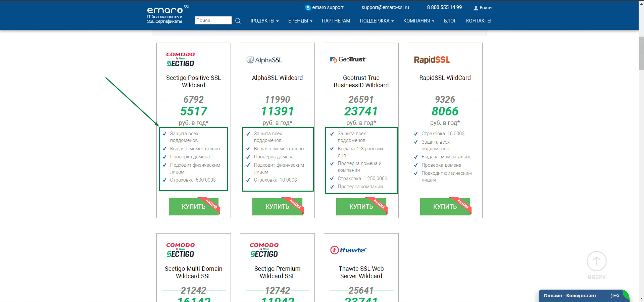Viewport: 644px width, 302px height.
Task: Click the emaro SSL logo
Action: tap(168, 14)
